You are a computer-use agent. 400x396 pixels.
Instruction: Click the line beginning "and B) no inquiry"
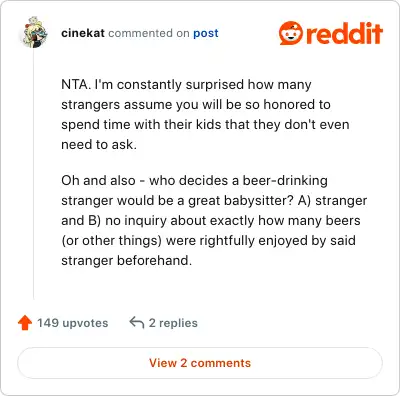[211, 221]
